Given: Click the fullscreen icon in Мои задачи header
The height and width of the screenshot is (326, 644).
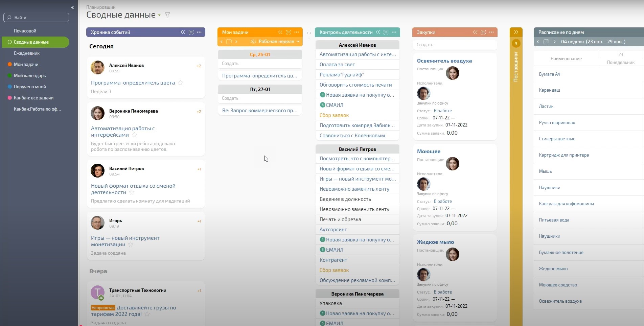Looking at the screenshot, I should tap(289, 32).
